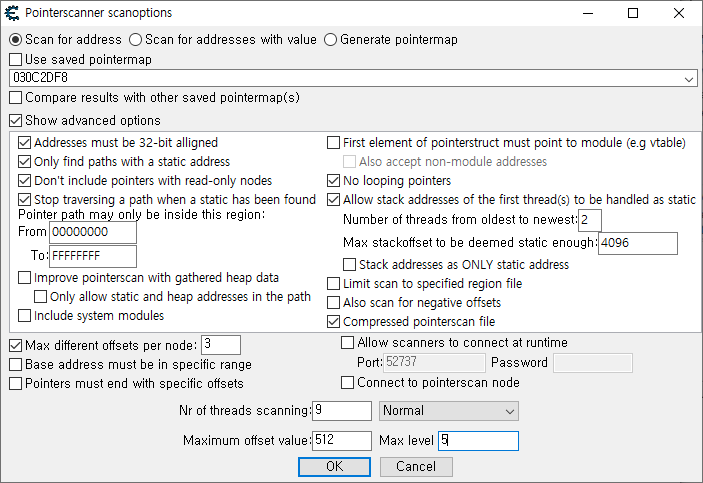The height and width of the screenshot is (483, 703).
Task: Click Nr of threads scanning field
Action: pos(342,411)
